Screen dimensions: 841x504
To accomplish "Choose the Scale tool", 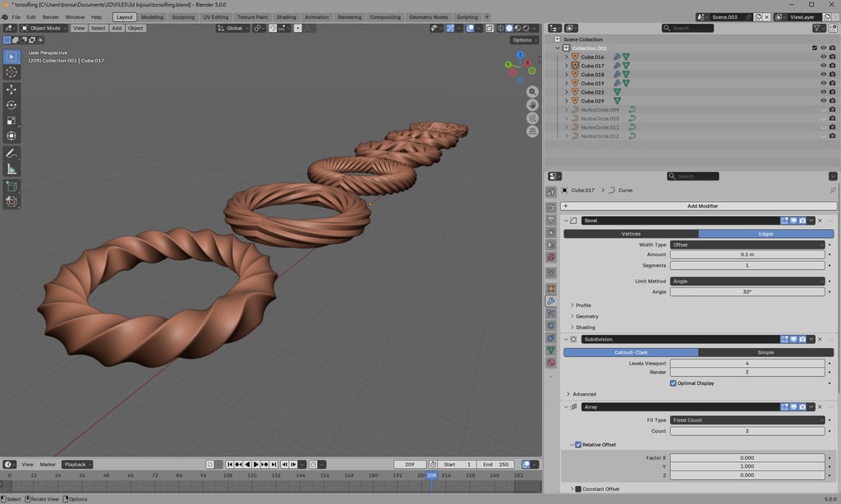I will coord(11,121).
